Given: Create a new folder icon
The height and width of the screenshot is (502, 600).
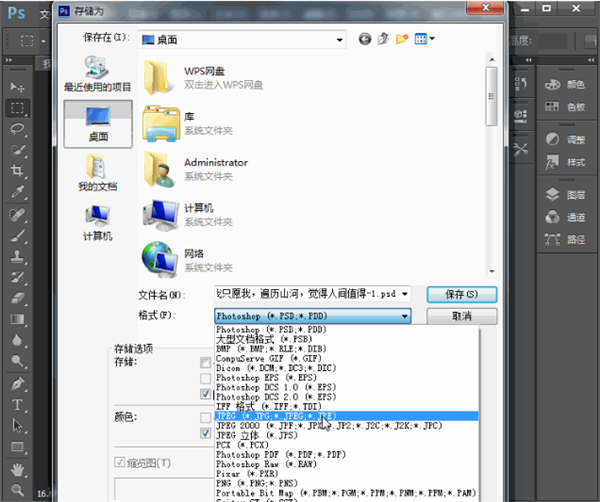Looking at the screenshot, I should (402, 39).
